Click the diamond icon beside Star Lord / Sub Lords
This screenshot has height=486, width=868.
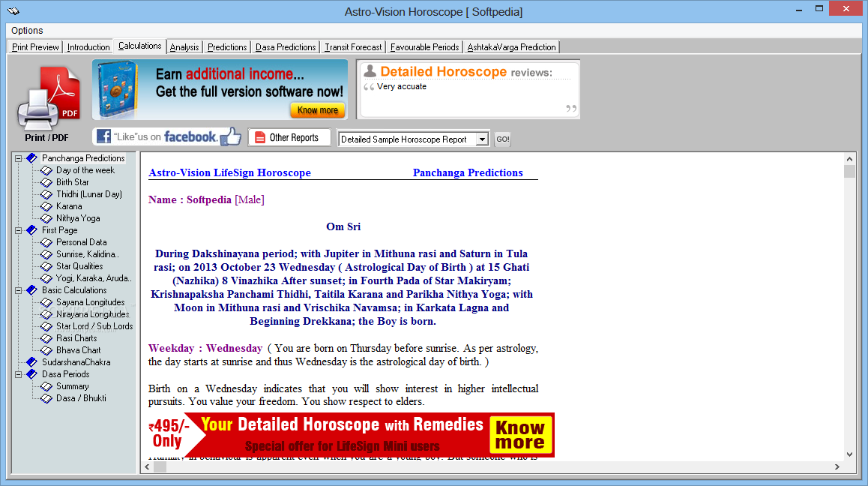(46, 325)
